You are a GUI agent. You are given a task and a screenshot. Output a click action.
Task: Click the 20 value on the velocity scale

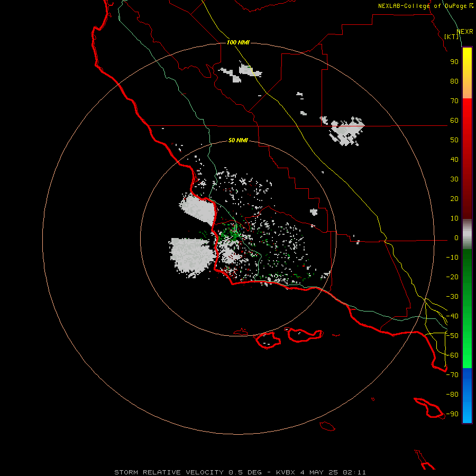pos(454,199)
